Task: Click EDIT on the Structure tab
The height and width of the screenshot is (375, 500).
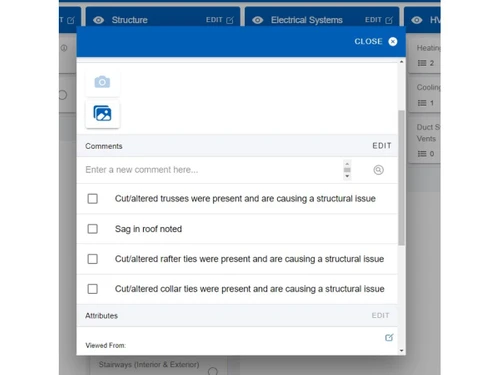Action: coord(214,20)
